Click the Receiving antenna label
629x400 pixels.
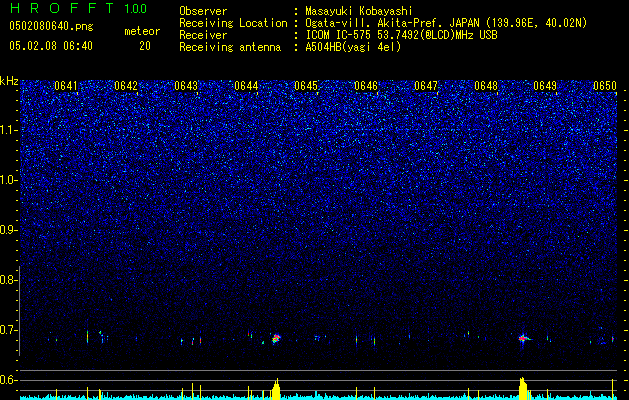point(230,47)
